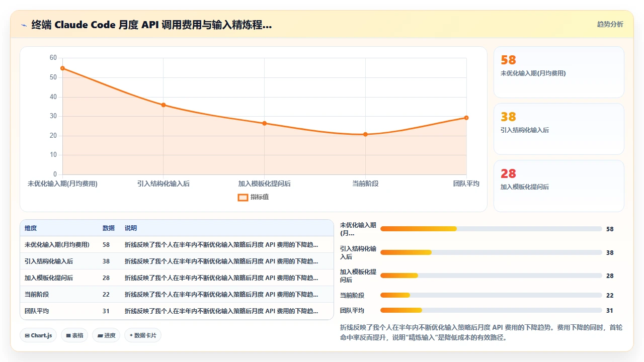Select the 表格 chip label

[x=77, y=335]
